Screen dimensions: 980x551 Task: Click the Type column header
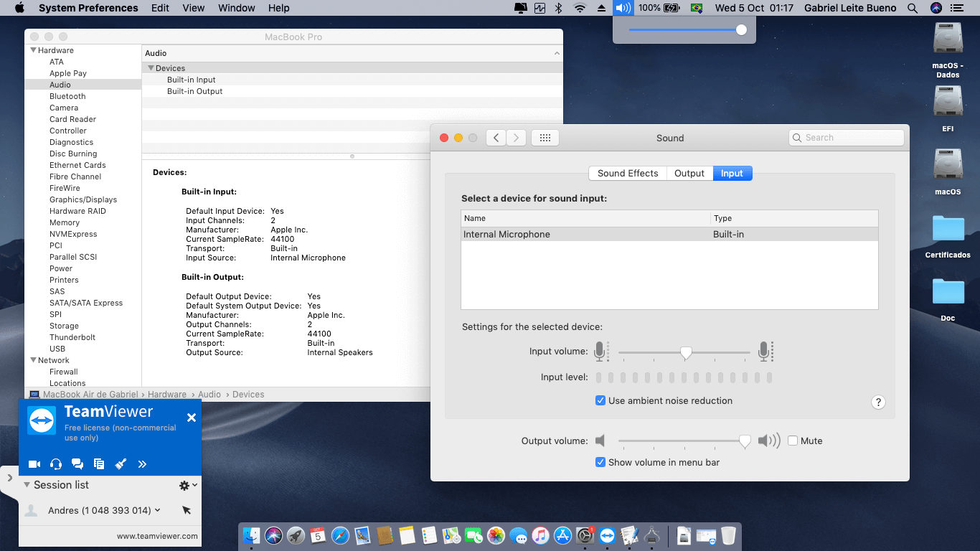(x=794, y=218)
